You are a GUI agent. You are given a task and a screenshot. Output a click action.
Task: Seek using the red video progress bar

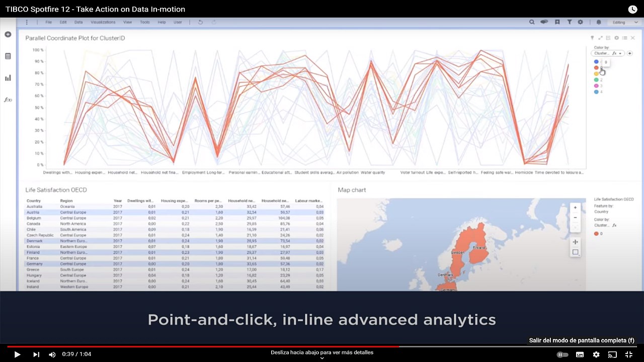pos(203,346)
